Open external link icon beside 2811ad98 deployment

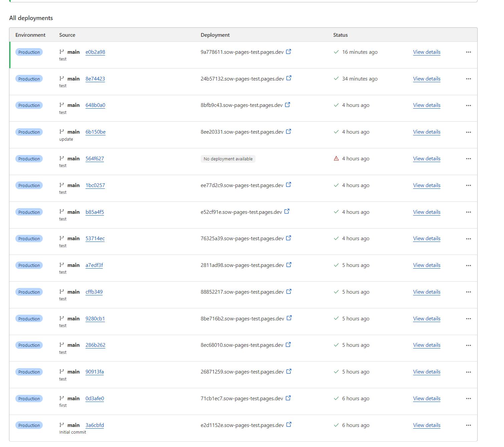click(x=289, y=265)
